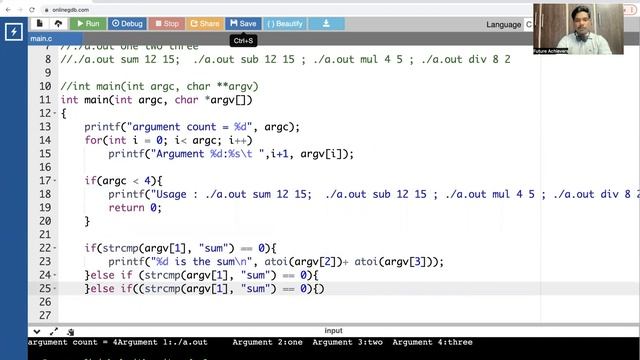Click the 'Usage : ./a.out sum 12 15' printf line
Screen dimensions: 640x360
tap(373, 194)
